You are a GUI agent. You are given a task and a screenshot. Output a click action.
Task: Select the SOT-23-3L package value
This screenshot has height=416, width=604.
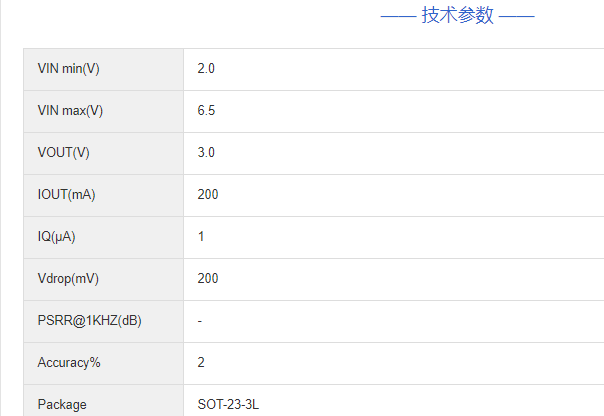point(229,405)
